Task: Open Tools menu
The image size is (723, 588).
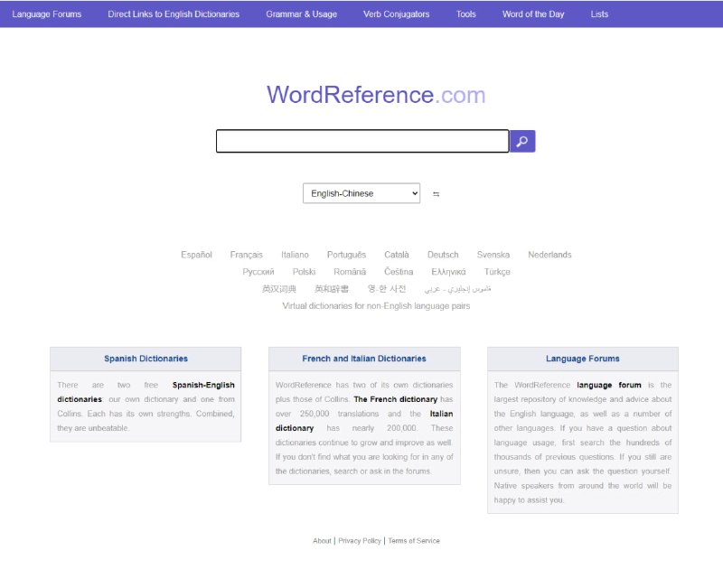Action: tap(465, 14)
